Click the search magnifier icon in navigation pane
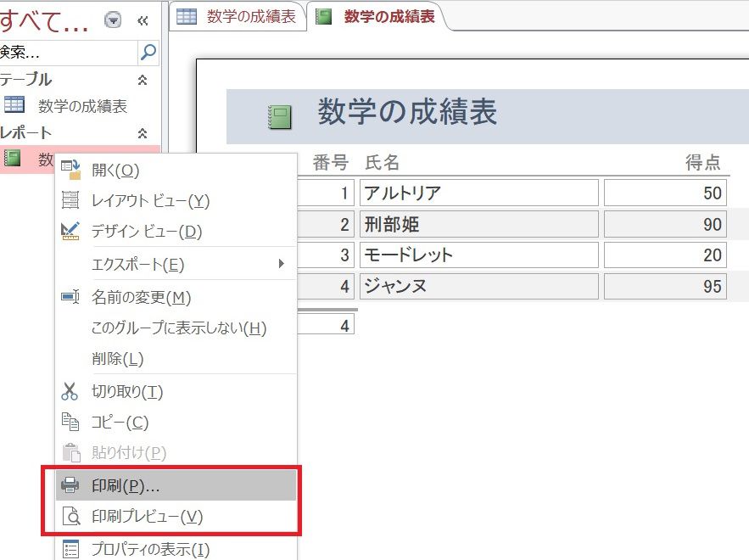The width and height of the screenshot is (749, 560). [148, 53]
